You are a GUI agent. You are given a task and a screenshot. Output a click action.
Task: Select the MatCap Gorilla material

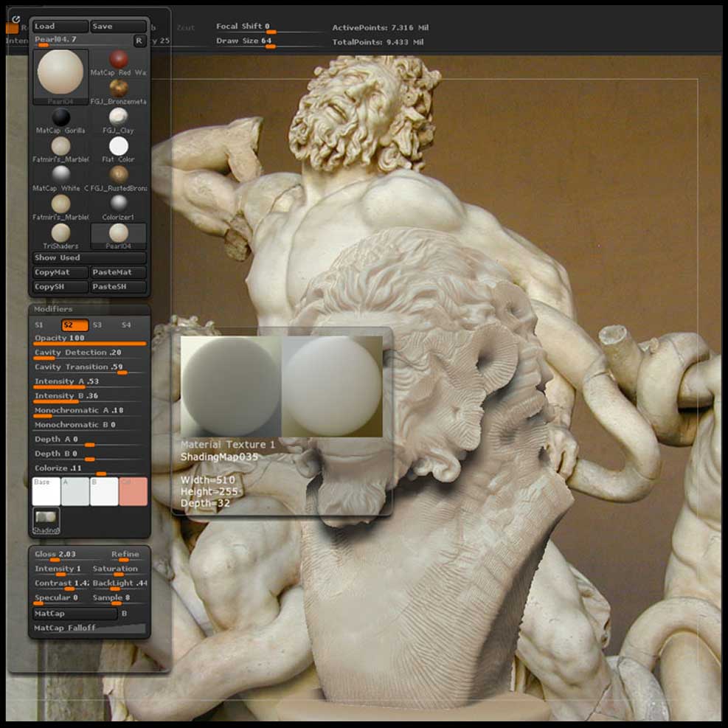60,117
